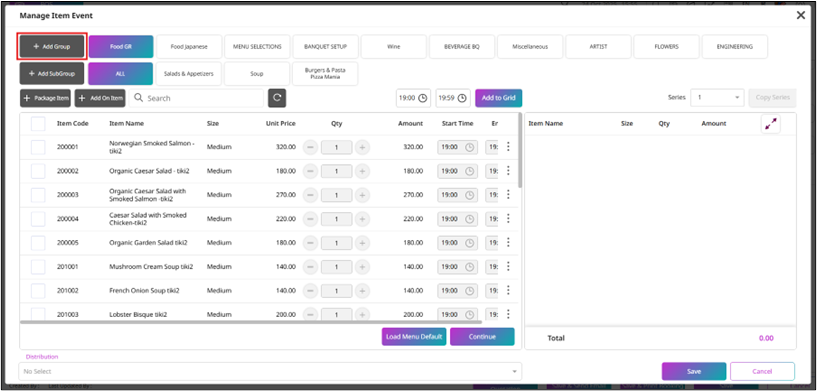The height and width of the screenshot is (391, 817).
Task: Click the Add SubGroup button
Action: tap(52, 74)
